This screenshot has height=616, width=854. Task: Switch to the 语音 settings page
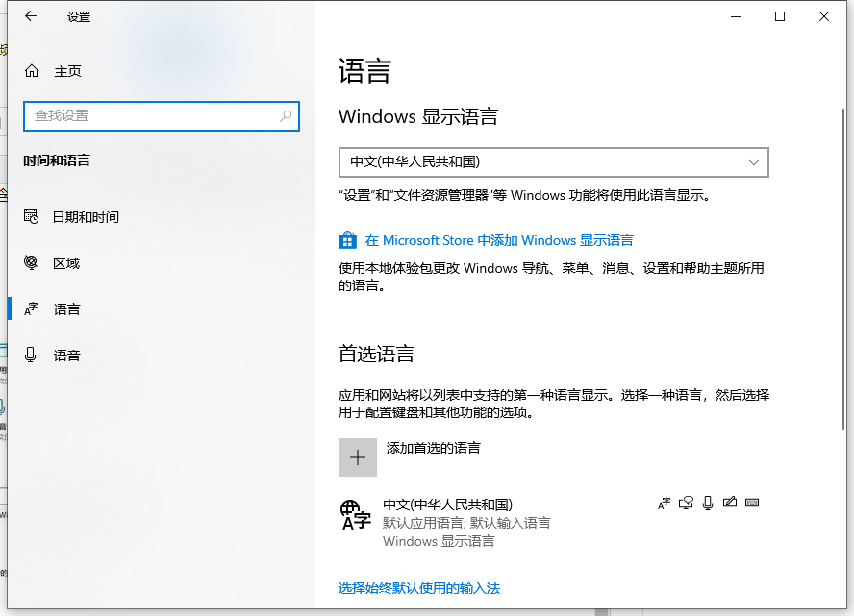[x=67, y=355]
